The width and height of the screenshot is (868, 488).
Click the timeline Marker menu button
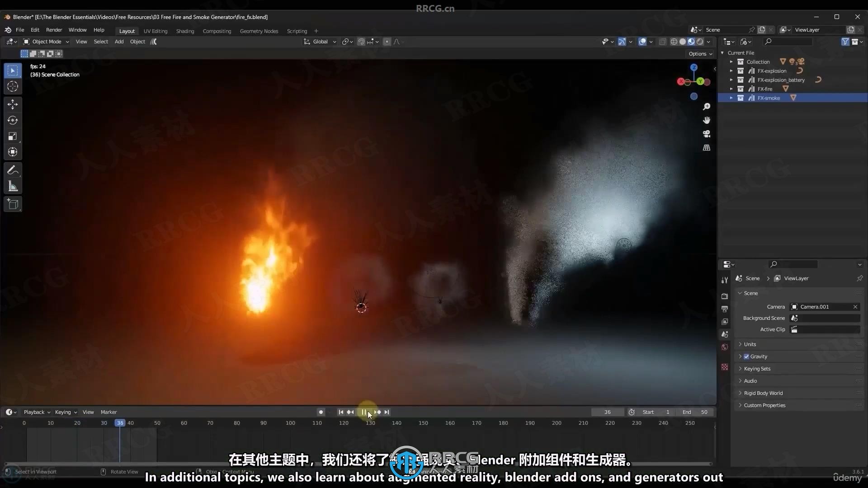108,412
